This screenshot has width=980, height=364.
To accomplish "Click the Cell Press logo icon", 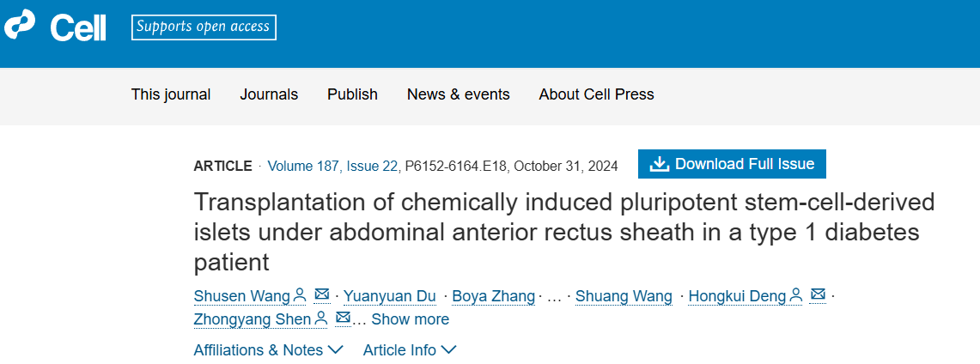I will [x=21, y=27].
